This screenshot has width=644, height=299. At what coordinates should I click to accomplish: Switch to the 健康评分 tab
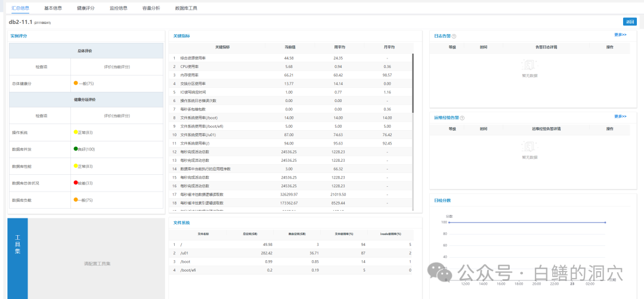pyautogui.click(x=85, y=8)
